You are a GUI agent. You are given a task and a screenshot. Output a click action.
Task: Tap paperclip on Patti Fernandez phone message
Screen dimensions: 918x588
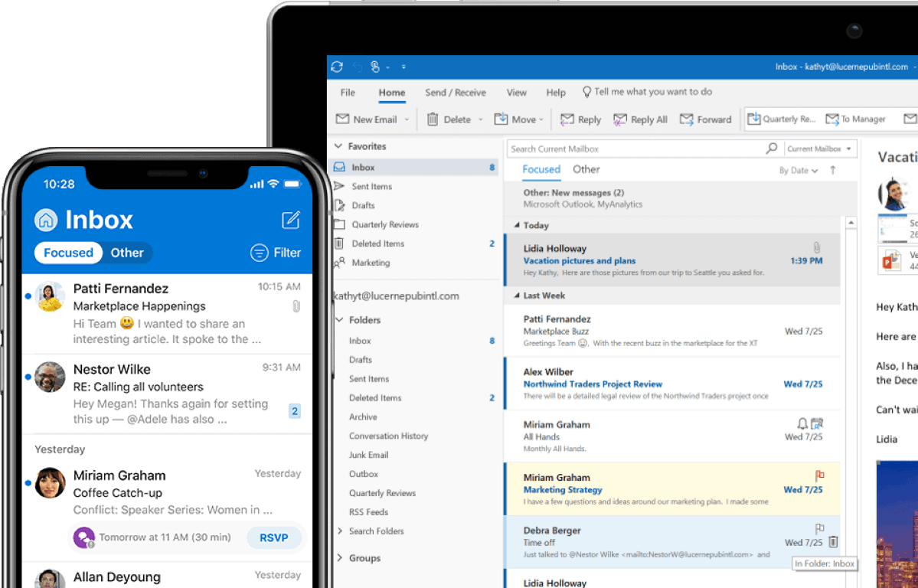[x=296, y=305]
